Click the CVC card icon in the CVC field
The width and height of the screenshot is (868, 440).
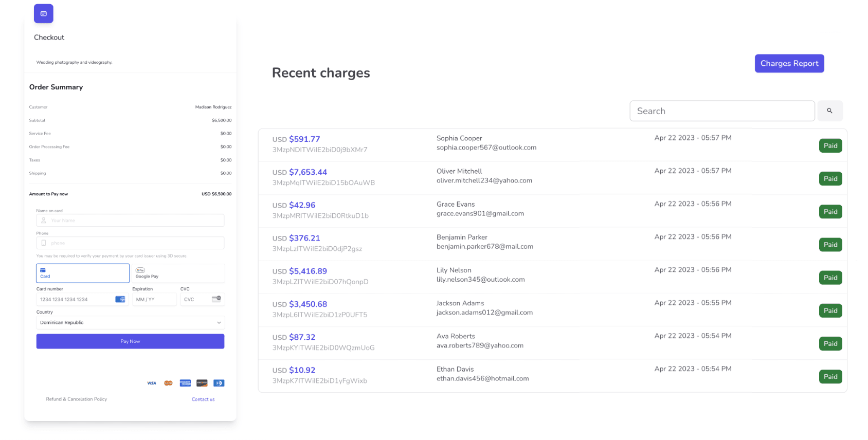click(x=216, y=299)
